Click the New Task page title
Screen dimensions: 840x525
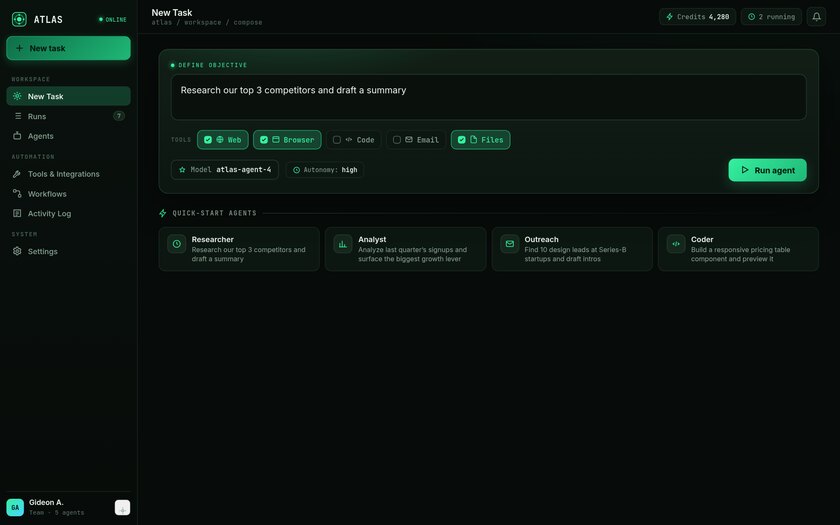point(171,12)
